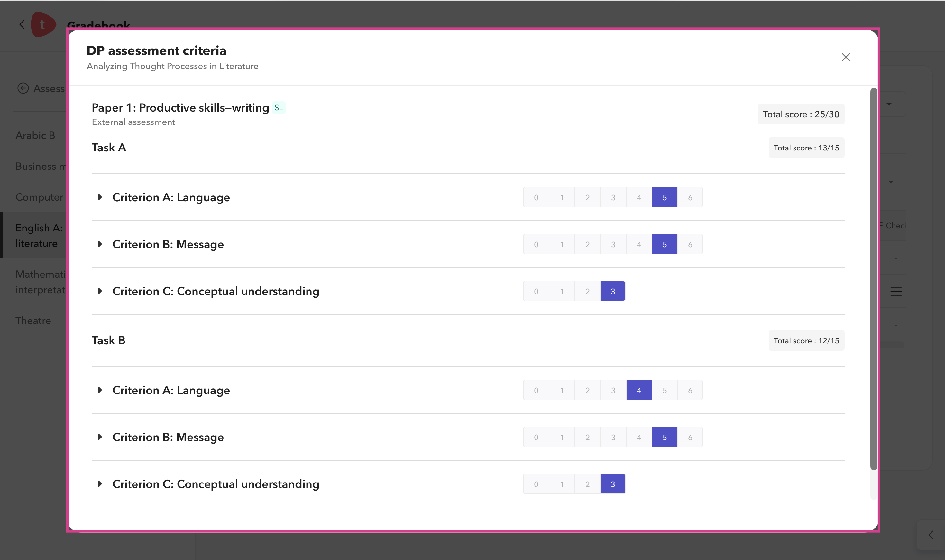
Task: Click the 'Total score : 25/30' label
Action: click(801, 114)
